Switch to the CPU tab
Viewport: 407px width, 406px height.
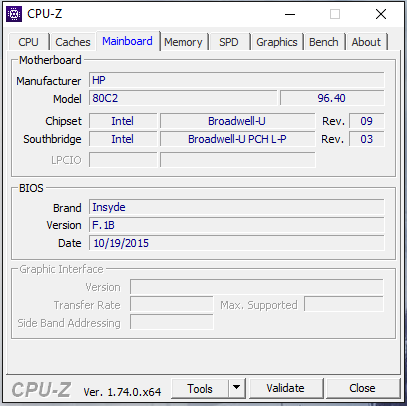coord(29,42)
